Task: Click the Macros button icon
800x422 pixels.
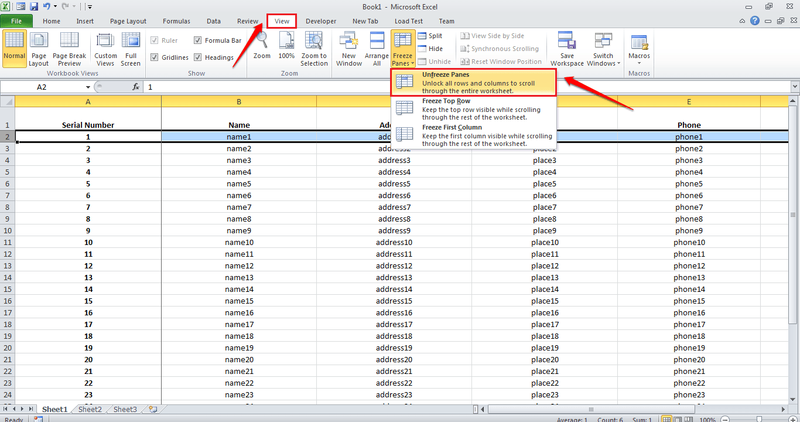Action: pyautogui.click(x=639, y=42)
